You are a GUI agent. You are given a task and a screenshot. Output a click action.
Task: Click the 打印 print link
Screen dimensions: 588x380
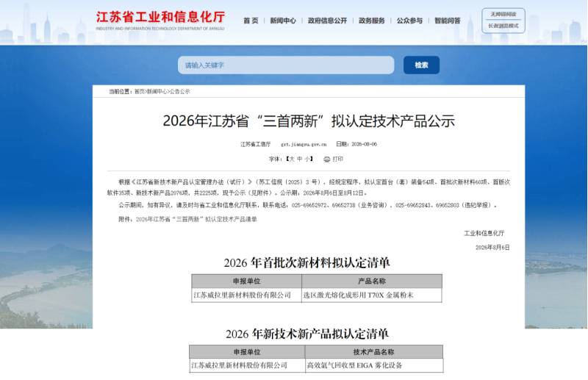[337, 159]
